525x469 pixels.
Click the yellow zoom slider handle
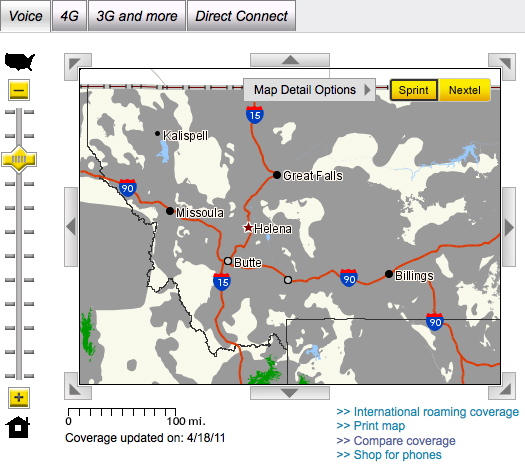pos(19,159)
